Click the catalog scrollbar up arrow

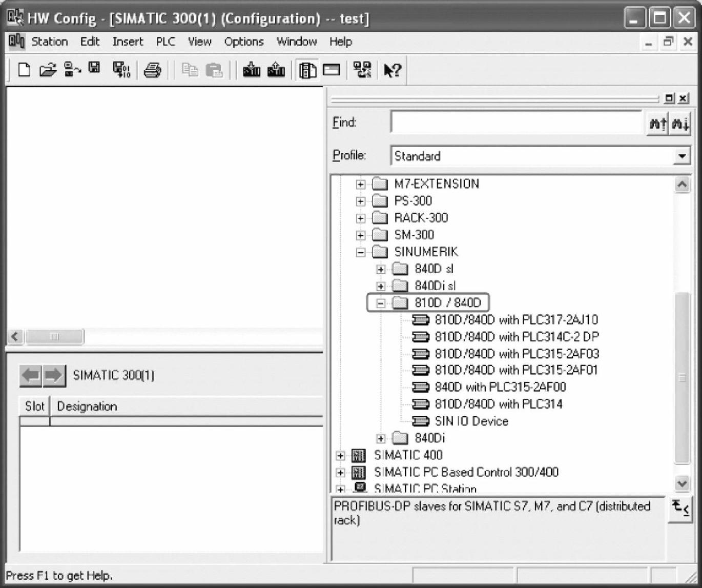tap(682, 184)
